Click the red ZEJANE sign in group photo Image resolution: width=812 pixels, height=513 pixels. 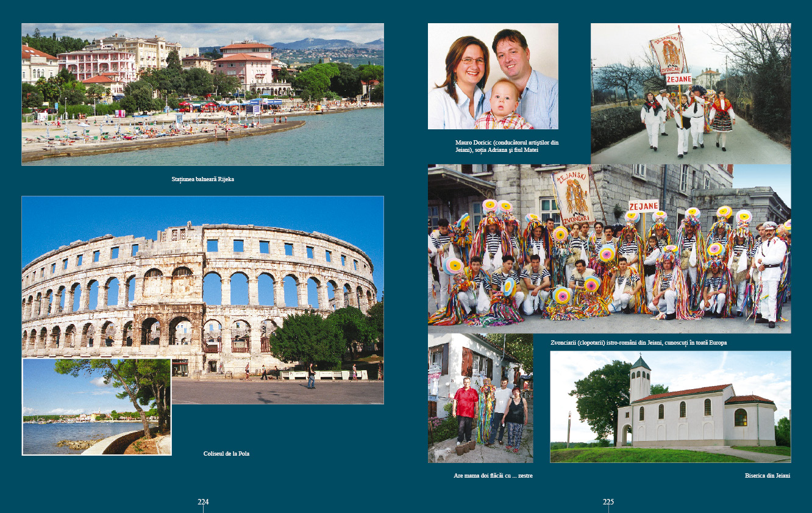tap(643, 206)
